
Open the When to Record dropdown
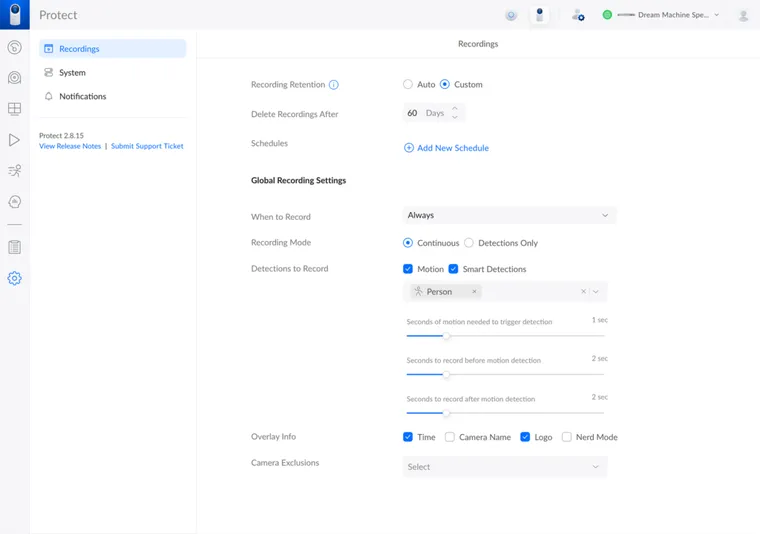509,215
